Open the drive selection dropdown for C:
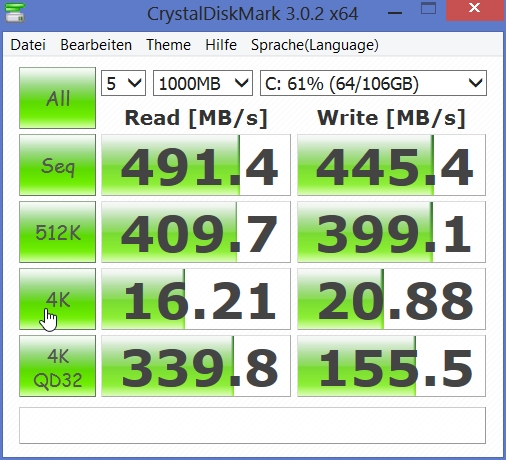The height and width of the screenshot is (460, 506). tap(373, 83)
